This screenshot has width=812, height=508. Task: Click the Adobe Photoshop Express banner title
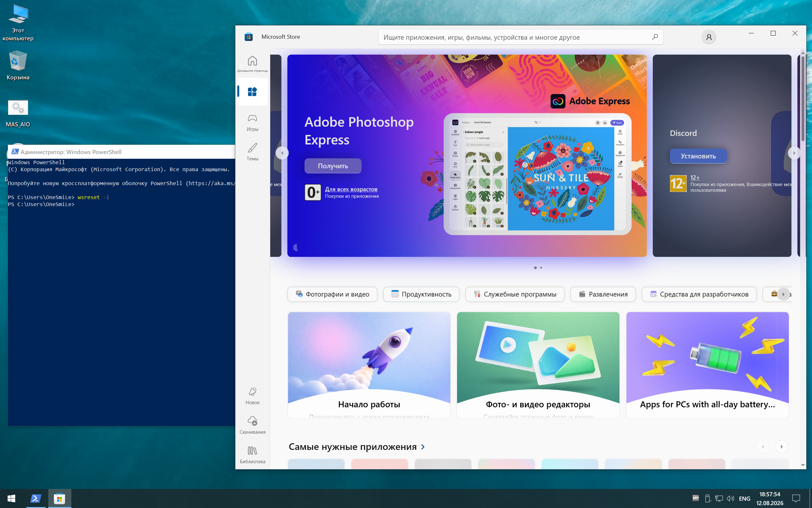(x=359, y=131)
